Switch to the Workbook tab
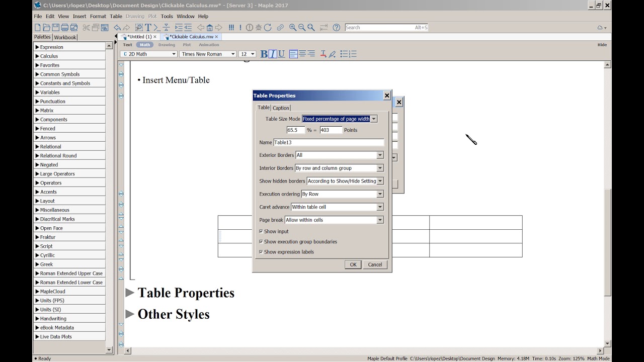Viewport: 644px width, 362px height. point(65,37)
